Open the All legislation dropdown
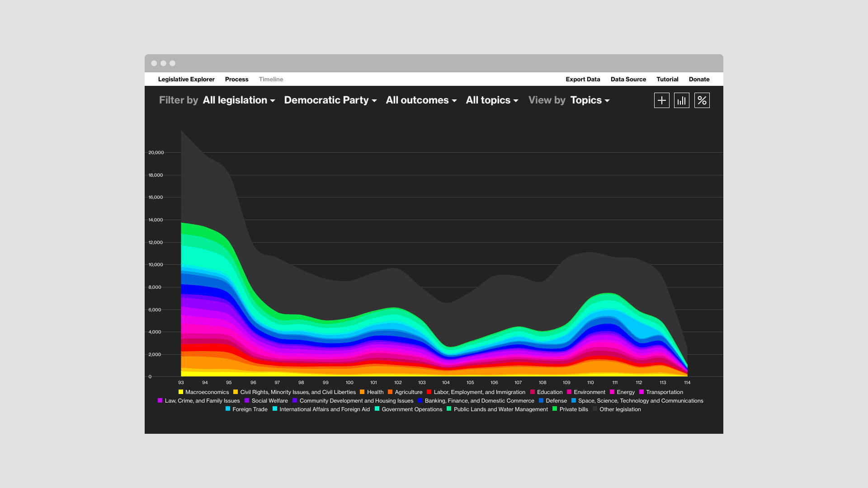The width and height of the screenshot is (868, 488). point(239,100)
